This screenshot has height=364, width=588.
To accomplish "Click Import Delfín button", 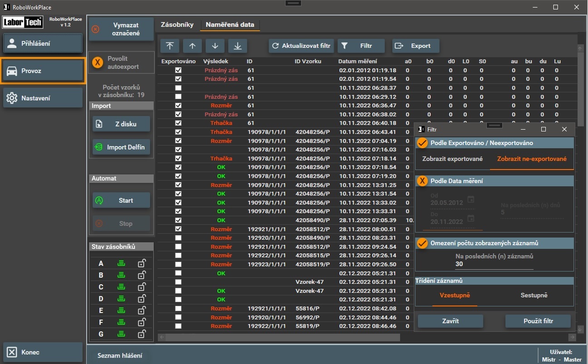I will pos(121,147).
